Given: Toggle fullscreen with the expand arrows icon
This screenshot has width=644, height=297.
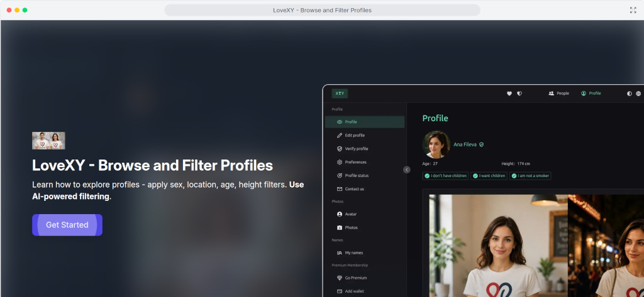Looking at the screenshot, I should pos(633,10).
